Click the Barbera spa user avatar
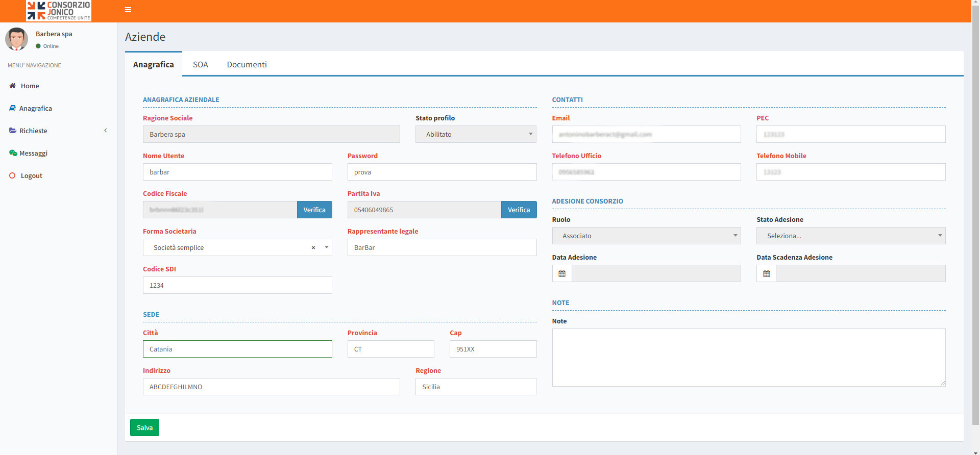Viewport: 980px width, 455px height. point(16,39)
